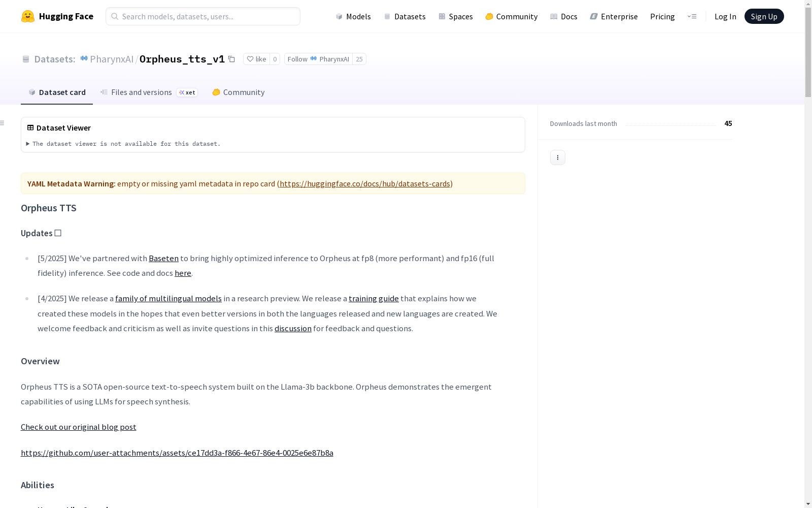Open the left sidebar collapse icon
This screenshot has height=508, width=812.
[x=3, y=123]
